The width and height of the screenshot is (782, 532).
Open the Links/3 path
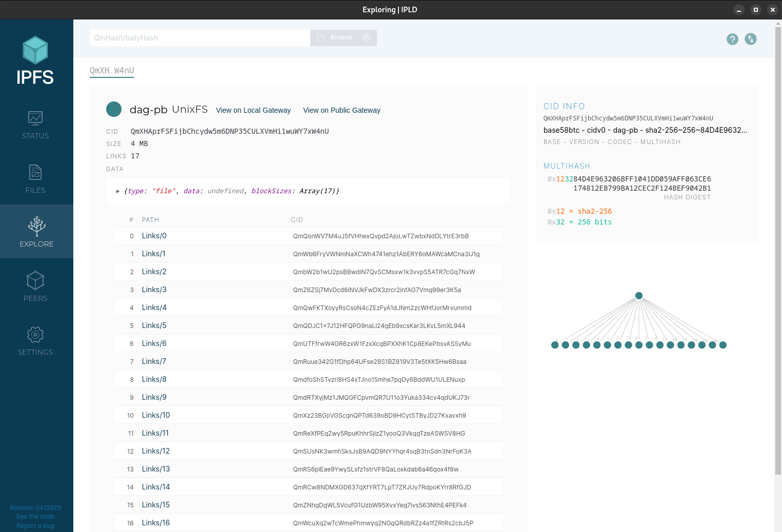pos(154,290)
